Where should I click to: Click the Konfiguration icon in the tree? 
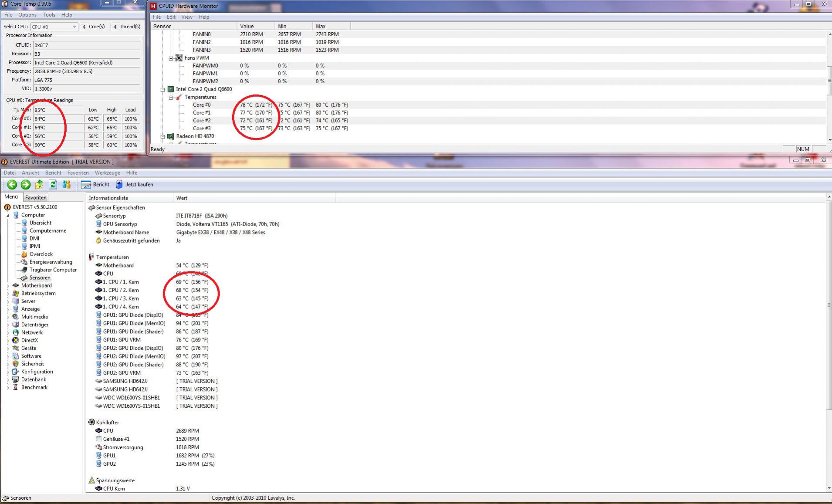[x=16, y=372]
